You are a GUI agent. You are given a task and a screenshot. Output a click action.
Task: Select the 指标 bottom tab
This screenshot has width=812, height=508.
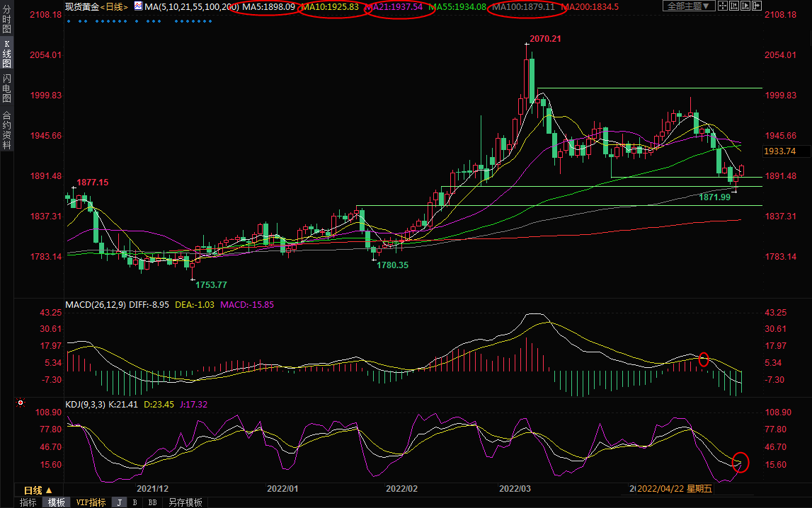pos(28,502)
